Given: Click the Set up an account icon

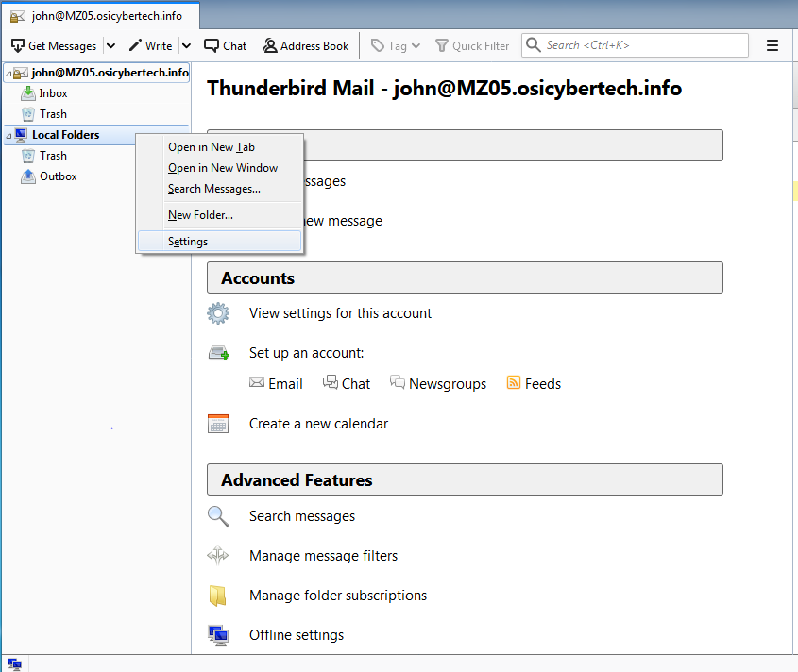Looking at the screenshot, I should tap(219, 353).
